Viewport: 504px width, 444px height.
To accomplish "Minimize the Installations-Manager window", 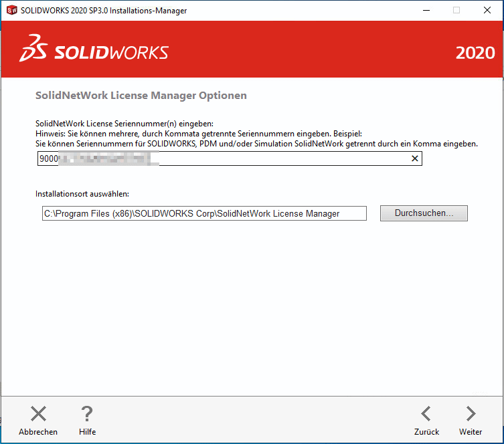I will click(426, 11).
